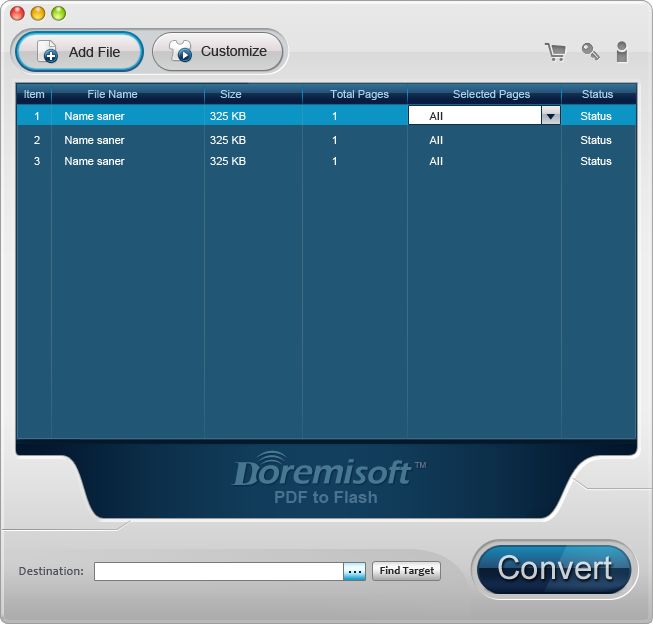
Task: Click the item number 3 cell
Action: 37,161
